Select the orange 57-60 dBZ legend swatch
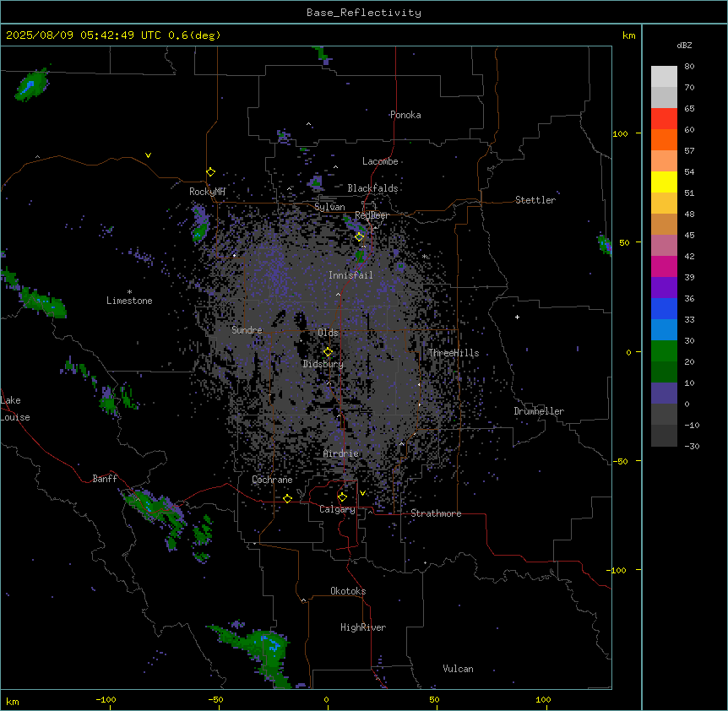The width and height of the screenshot is (728, 711). (x=664, y=139)
